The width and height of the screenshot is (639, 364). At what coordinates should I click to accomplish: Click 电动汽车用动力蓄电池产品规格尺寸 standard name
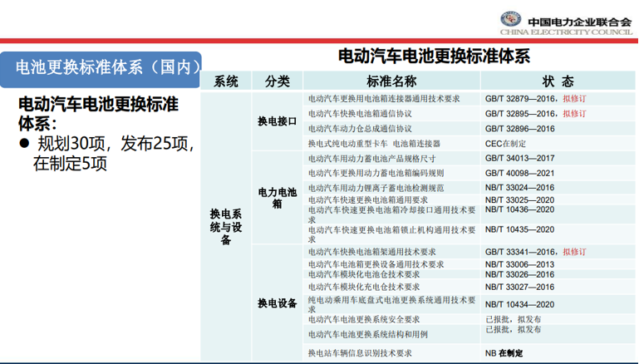pos(371,159)
